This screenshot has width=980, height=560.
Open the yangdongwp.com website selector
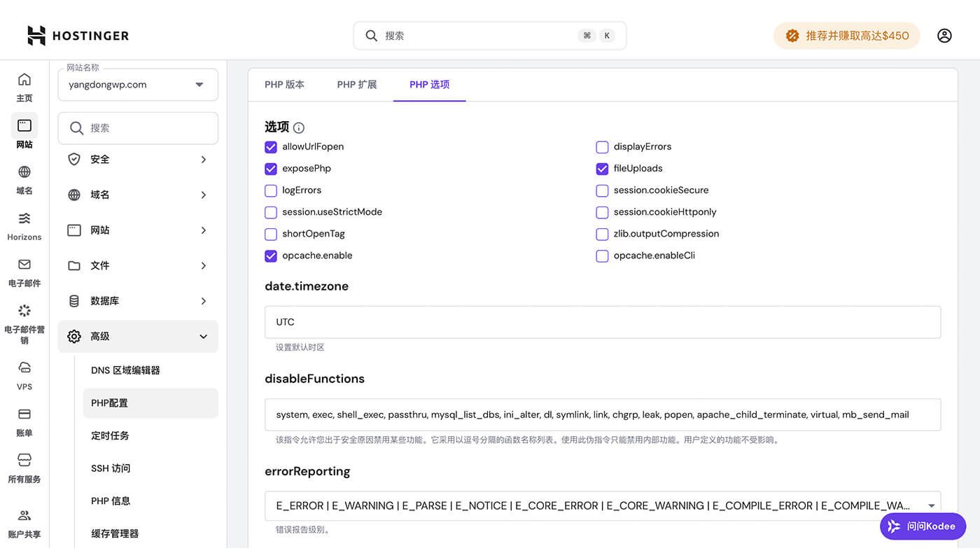click(137, 84)
